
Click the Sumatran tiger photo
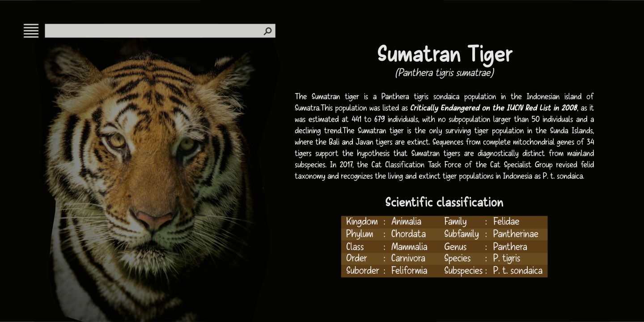(152, 179)
